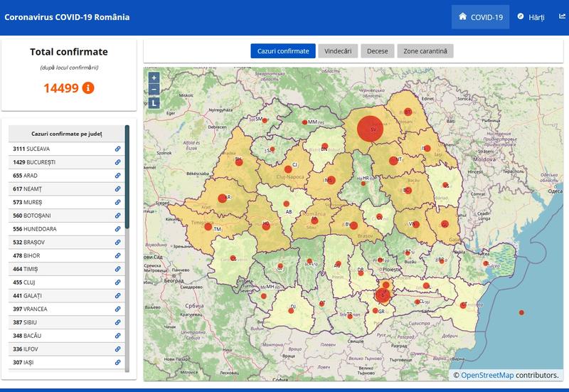Select the Decese map view
The width and height of the screenshot is (569, 392).
(x=378, y=51)
